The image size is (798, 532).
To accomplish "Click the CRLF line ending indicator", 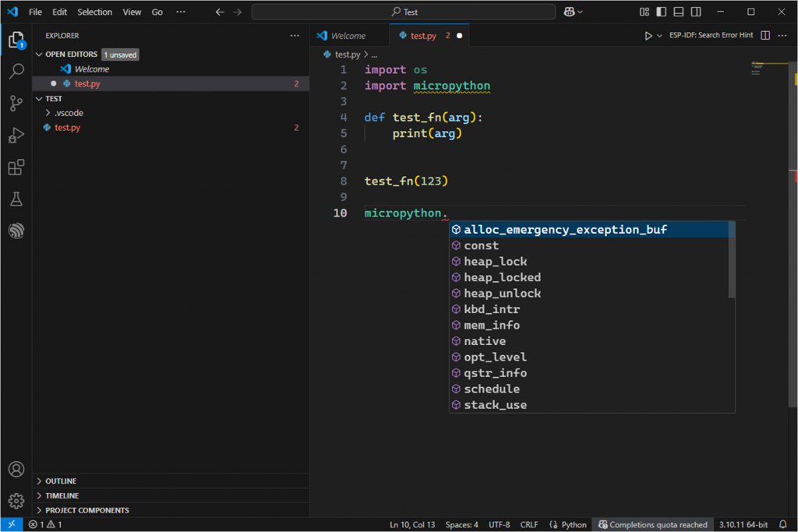I will [529, 525].
